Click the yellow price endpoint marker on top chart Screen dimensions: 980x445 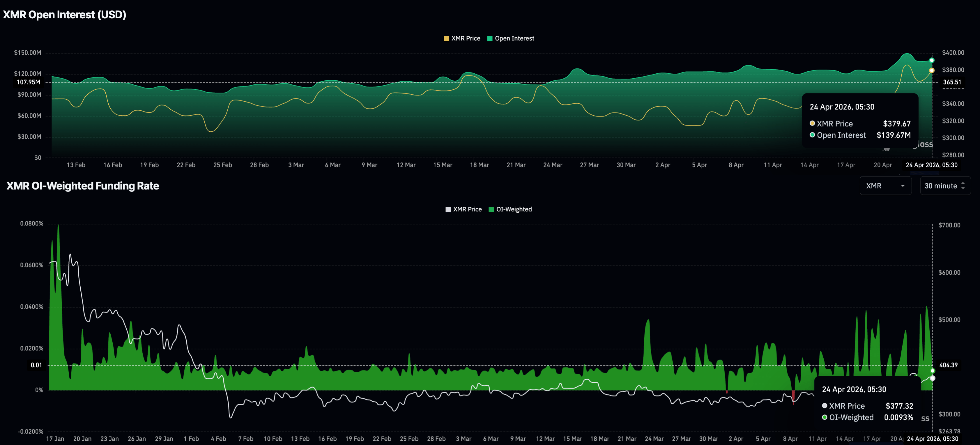click(932, 70)
